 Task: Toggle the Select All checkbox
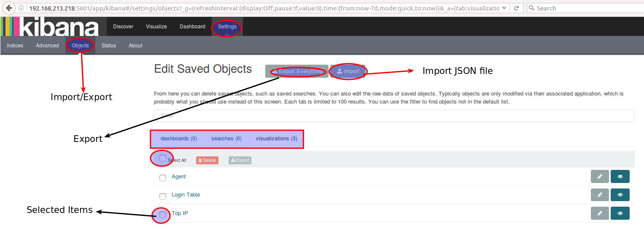pyautogui.click(x=163, y=158)
